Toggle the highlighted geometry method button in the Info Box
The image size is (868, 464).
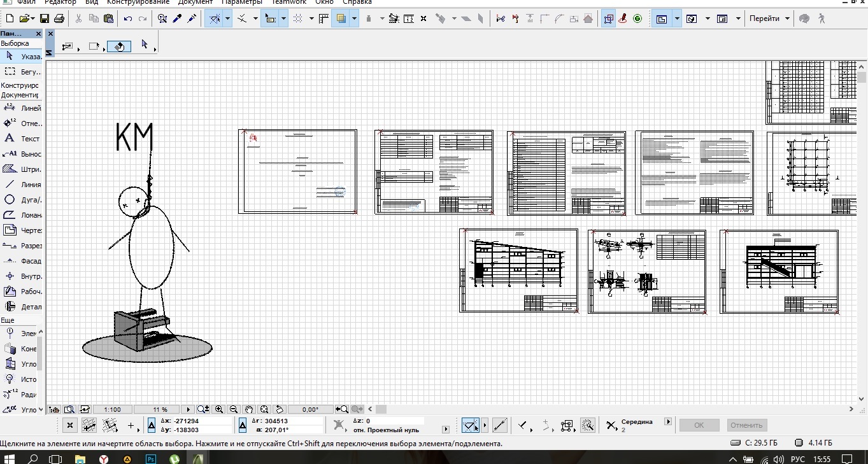click(x=119, y=46)
